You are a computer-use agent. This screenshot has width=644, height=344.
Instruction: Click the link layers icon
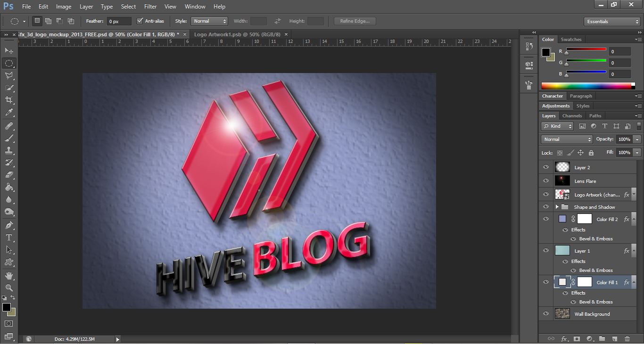[x=551, y=339]
